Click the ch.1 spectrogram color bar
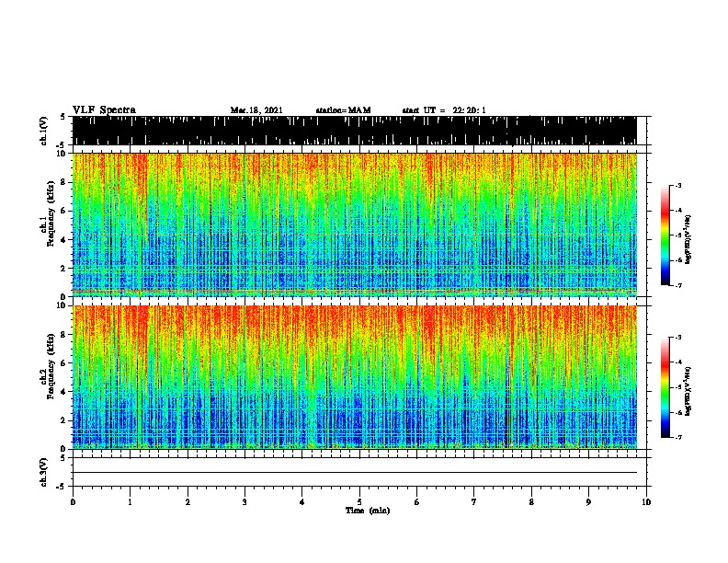The width and height of the screenshot is (728, 563). pyautogui.click(x=665, y=236)
